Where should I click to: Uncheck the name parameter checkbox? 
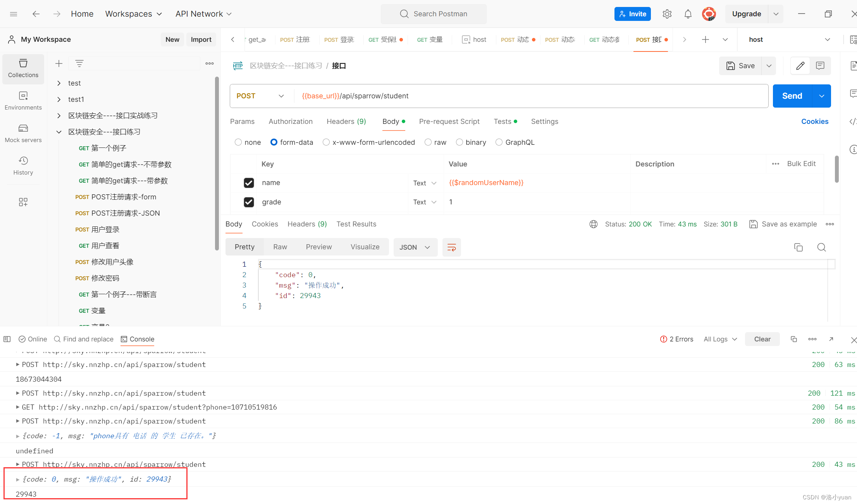click(x=249, y=183)
